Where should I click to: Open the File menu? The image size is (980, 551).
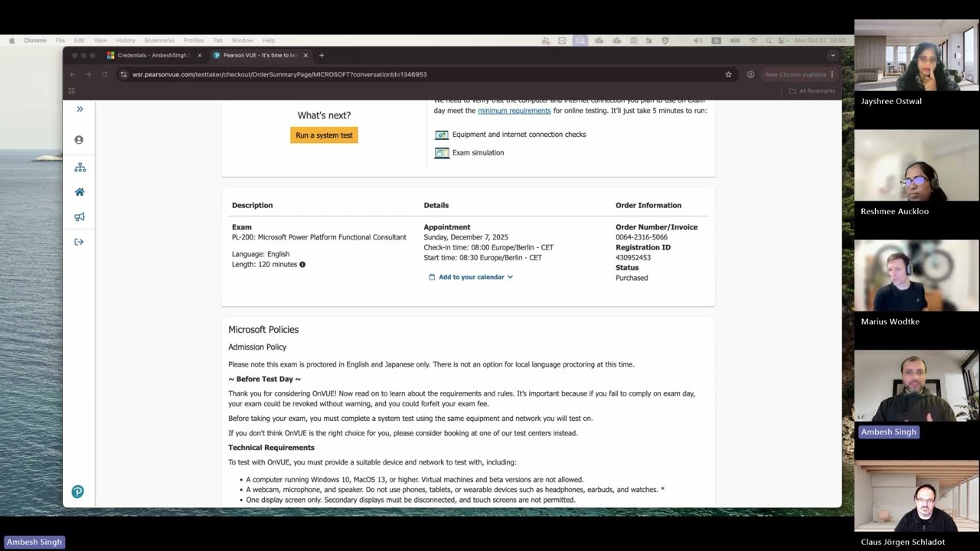60,41
